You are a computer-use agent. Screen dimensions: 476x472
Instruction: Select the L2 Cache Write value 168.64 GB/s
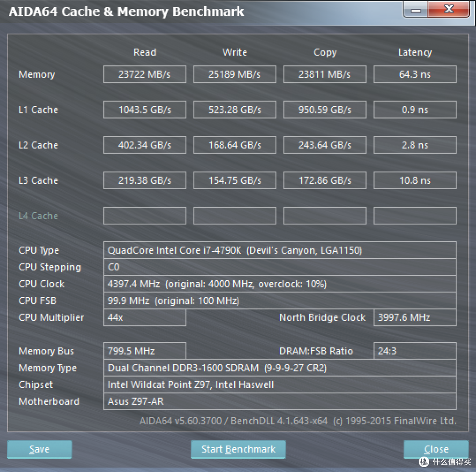[234, 145]
